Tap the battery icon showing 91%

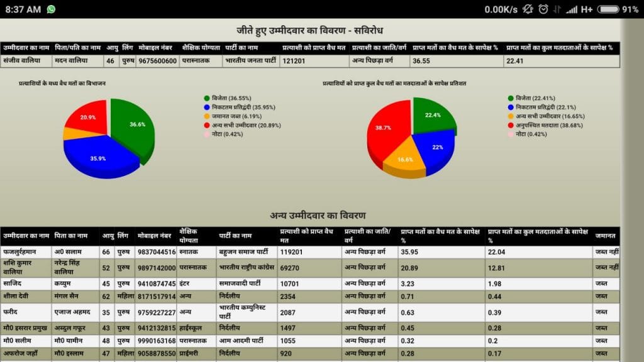[x=608, y=9]
